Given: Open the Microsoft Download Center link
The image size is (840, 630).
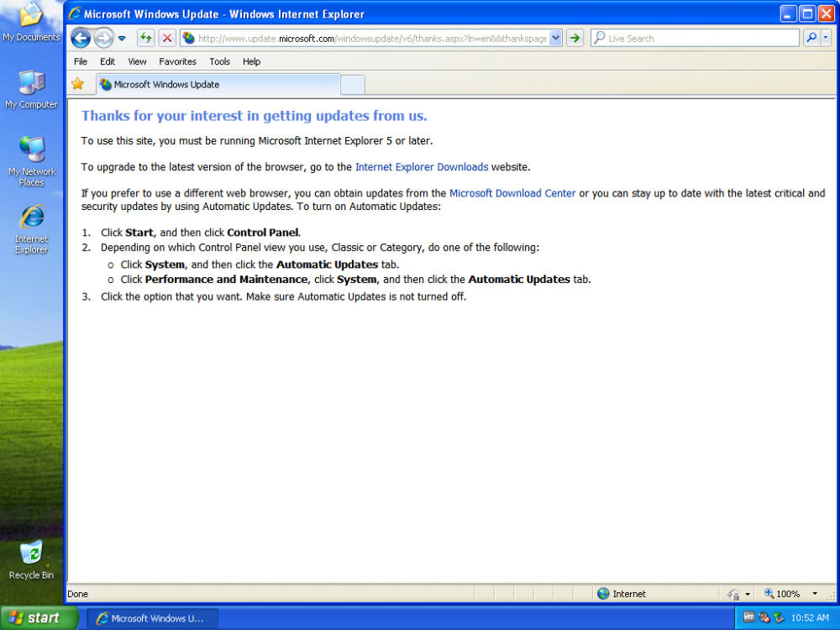Looking at the screenshot, I should click(x=512, y=192).
